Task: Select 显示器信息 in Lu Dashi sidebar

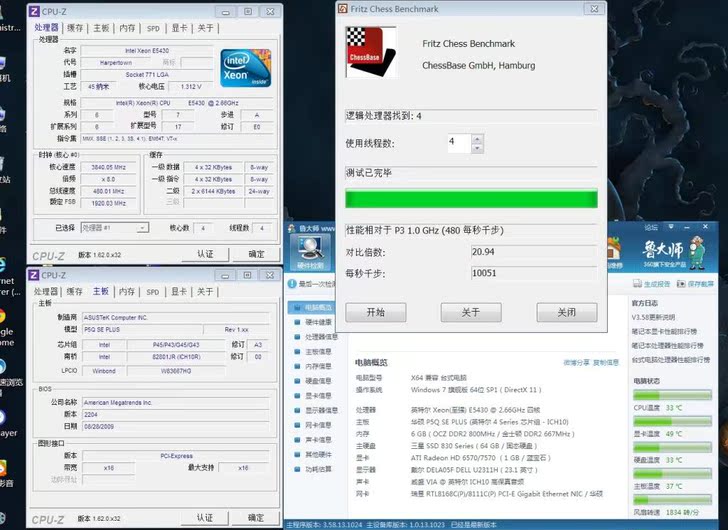Action: click(x=316, y=410)
